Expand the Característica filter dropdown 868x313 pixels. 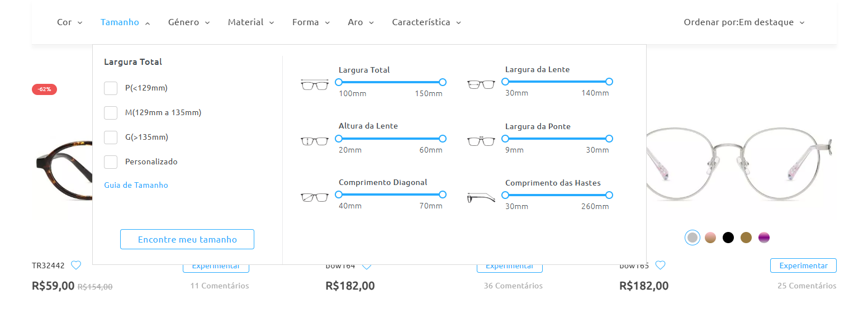[x=426, y=22]
